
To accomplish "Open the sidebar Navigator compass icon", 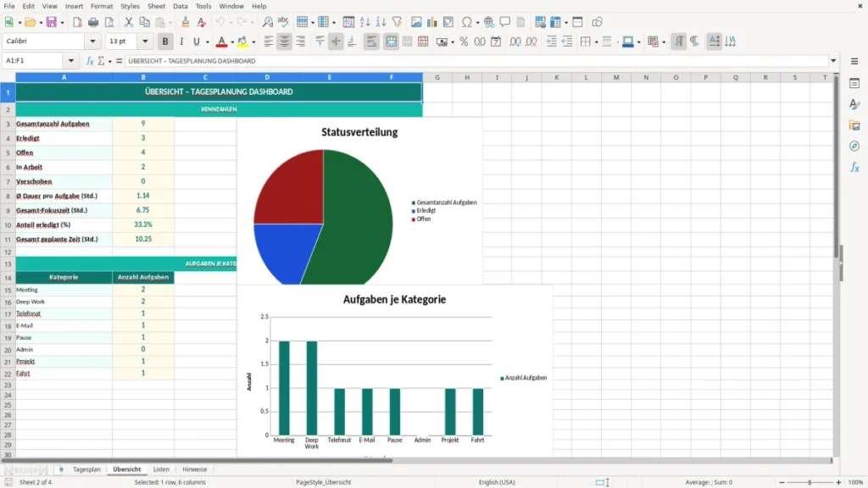I will [x=854, y=146].
